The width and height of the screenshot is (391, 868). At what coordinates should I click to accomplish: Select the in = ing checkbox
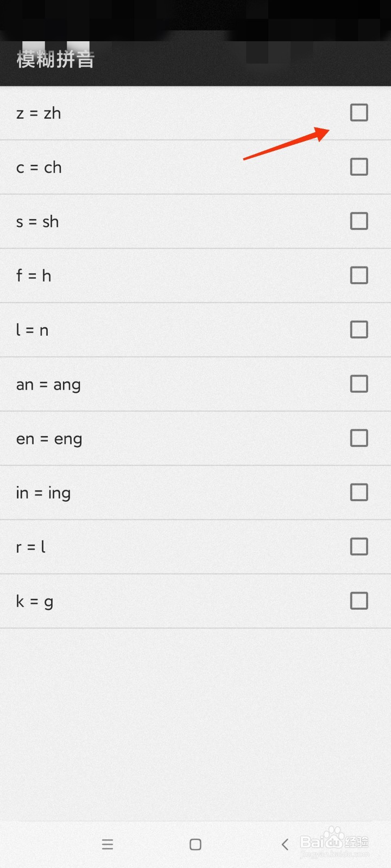click(359, 493)
